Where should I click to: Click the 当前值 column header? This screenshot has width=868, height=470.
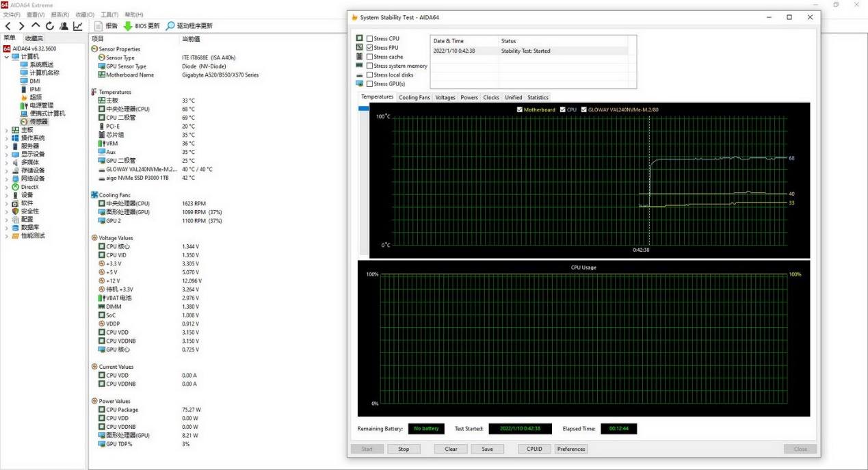(x=191, y=39)
